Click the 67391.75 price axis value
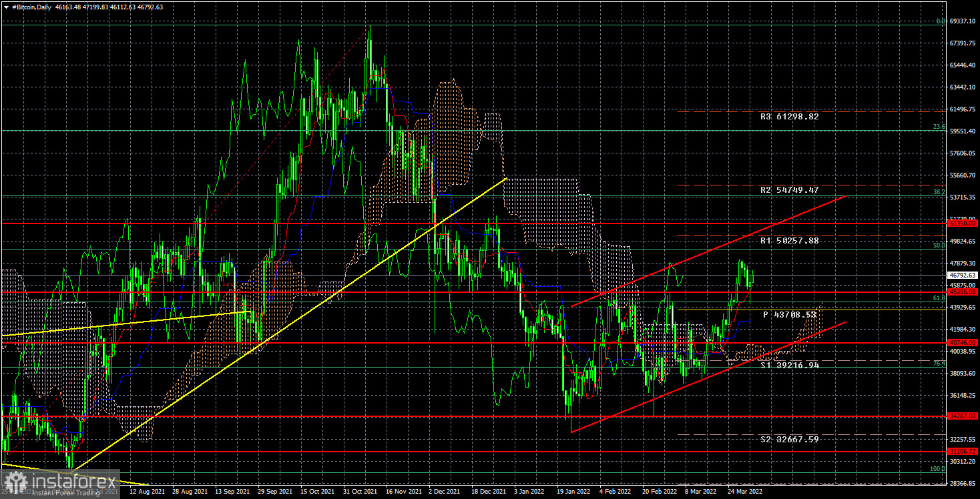980x499 pixels. [963, 43]
